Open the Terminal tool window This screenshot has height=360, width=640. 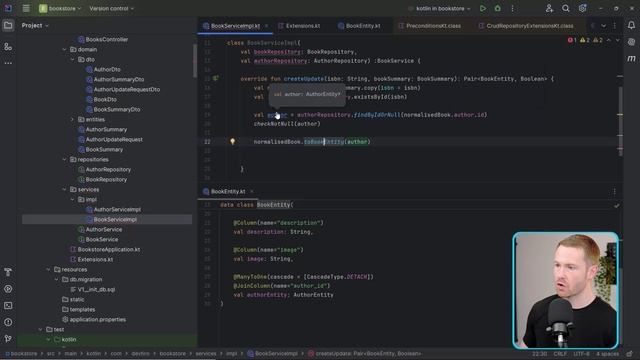pos(8,306)
